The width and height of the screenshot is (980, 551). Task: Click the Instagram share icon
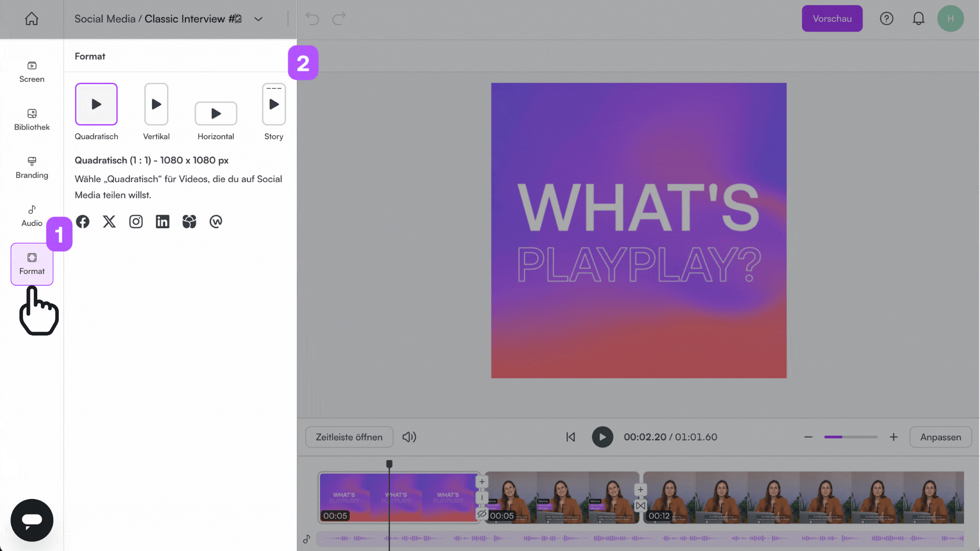pos(136,221)
